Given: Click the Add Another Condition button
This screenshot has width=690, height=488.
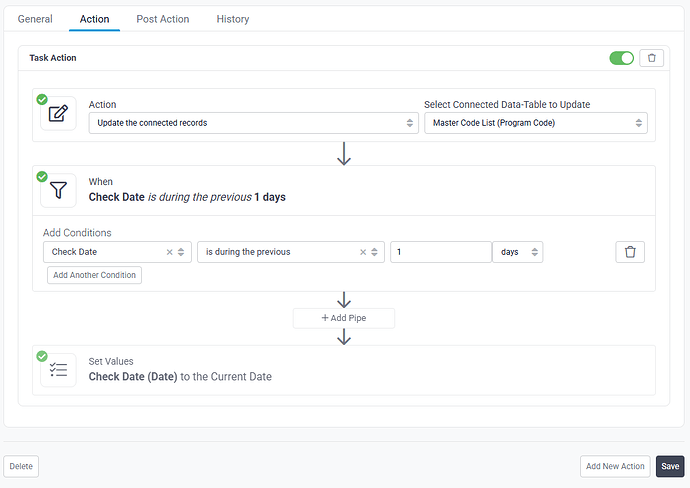Looking at the screenshot, I should [x=94, y=275].
